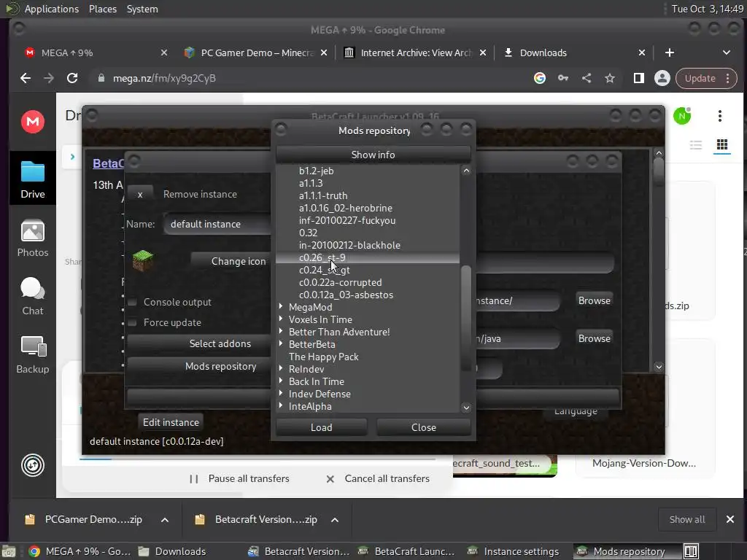Open the Backup section in MEGA sidebar
The width and height of the screenshot is (747, 560).
tap(32, 355)
